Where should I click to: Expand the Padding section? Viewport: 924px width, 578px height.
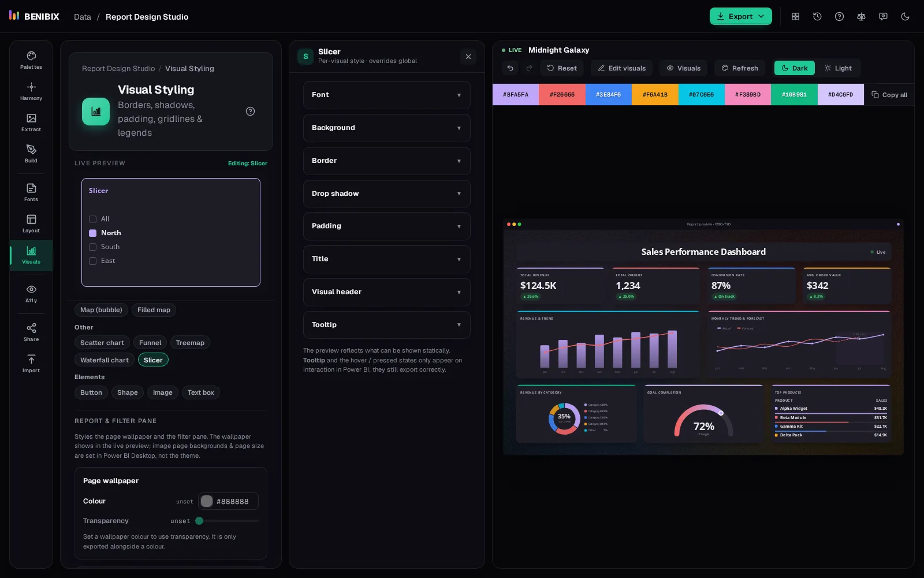point(386,226)
